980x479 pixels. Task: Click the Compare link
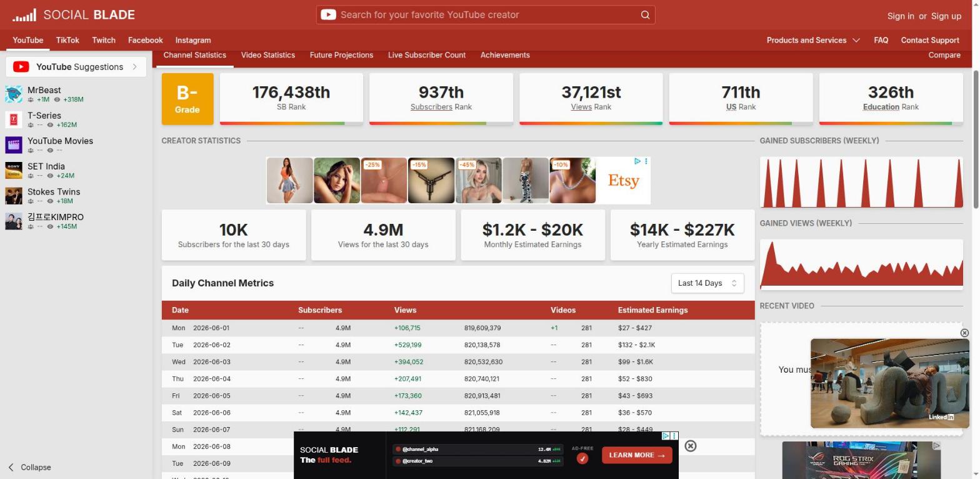944,55
